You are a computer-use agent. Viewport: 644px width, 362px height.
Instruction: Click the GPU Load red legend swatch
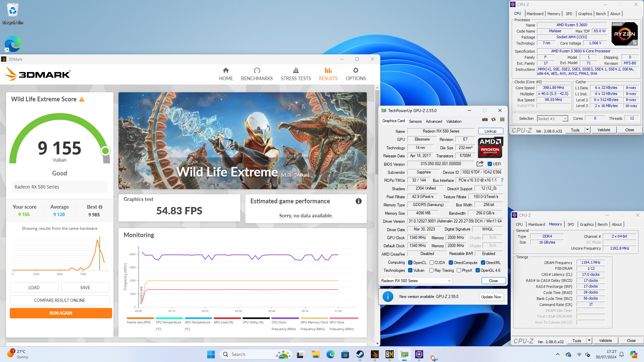coord(227,318)
